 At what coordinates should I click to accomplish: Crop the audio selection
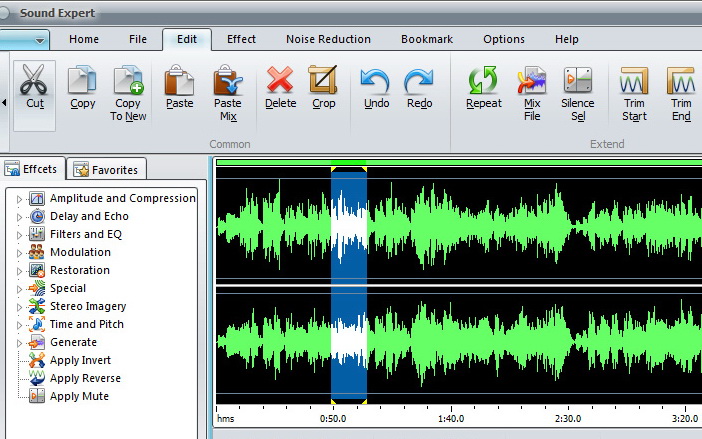point(323,80)
